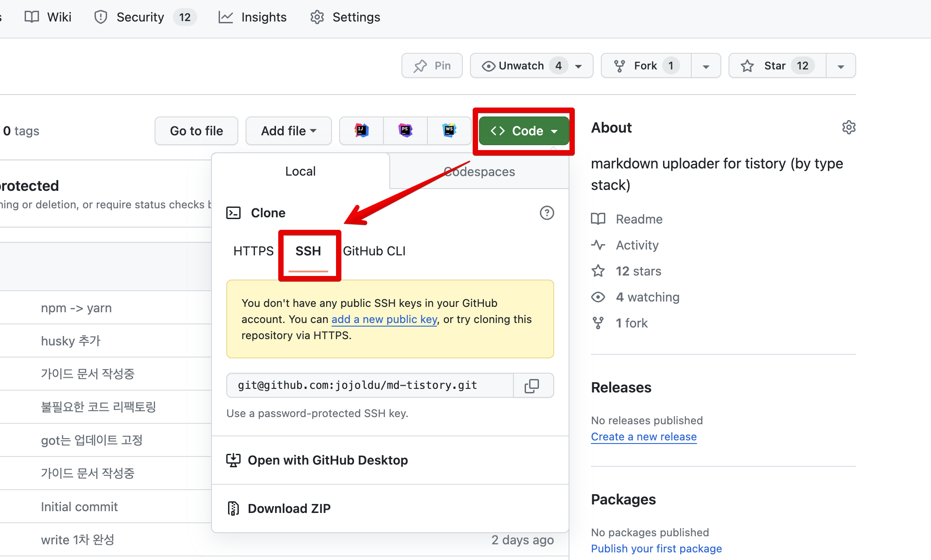
Task: Star the repository
Action: (x=777, y=66)
